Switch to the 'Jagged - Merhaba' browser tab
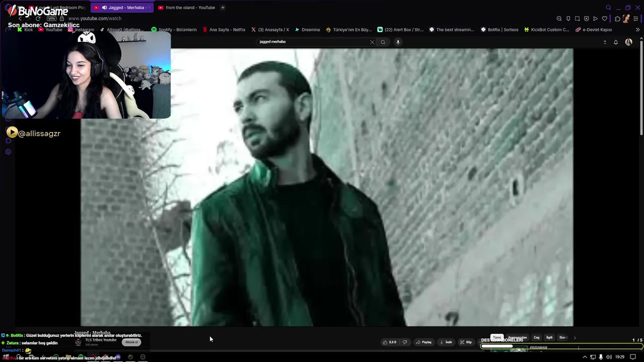The image size is (644, 362). coord(121,8)
